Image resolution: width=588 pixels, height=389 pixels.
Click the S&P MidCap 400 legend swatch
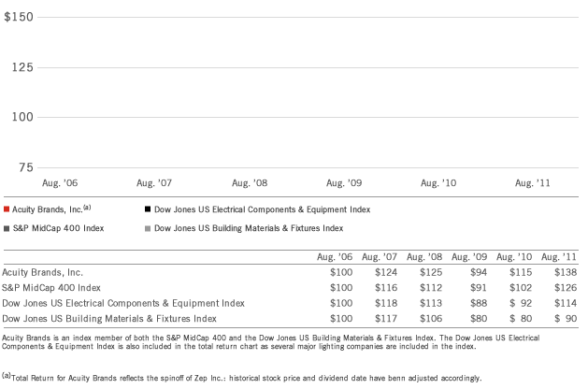click(x=7, y=226)
